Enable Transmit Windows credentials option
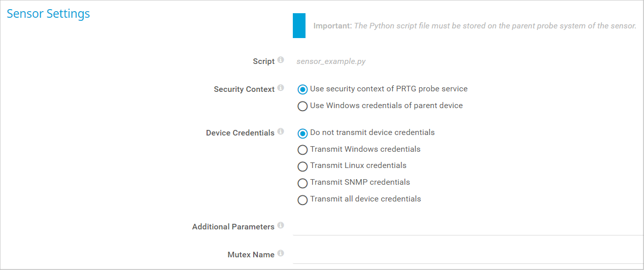Screen dimensions: 644x270 pyautogui.click(x=302, y=150)
